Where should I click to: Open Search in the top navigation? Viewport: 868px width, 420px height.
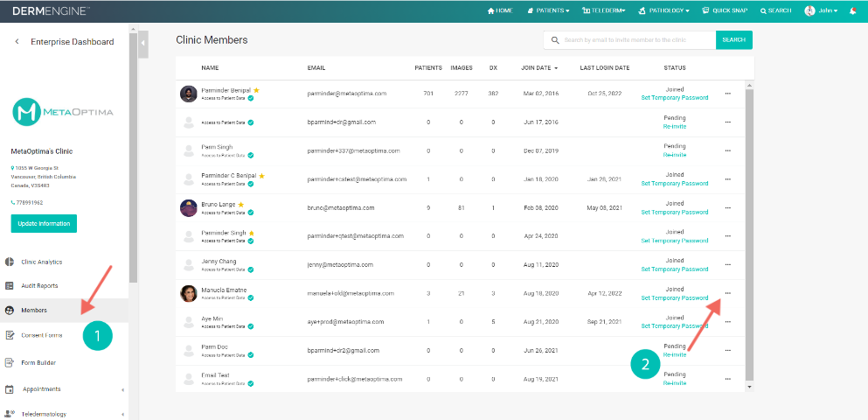point(775,10)
